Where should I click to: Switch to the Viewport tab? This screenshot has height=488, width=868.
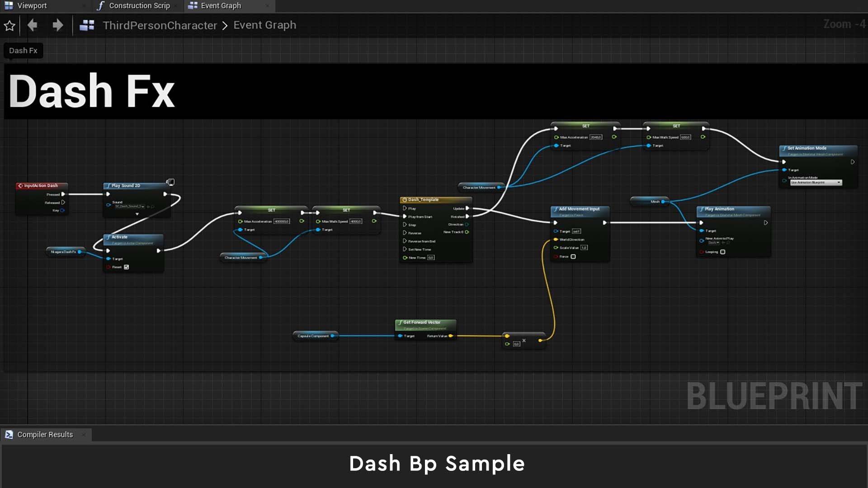pos(32,6)
